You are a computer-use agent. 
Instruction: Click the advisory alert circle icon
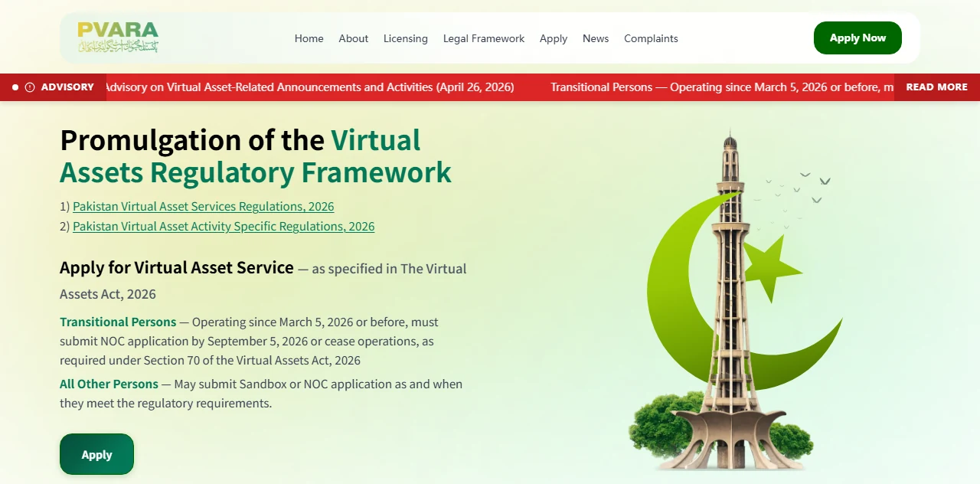pyautogui.click(x=30, y=87)
